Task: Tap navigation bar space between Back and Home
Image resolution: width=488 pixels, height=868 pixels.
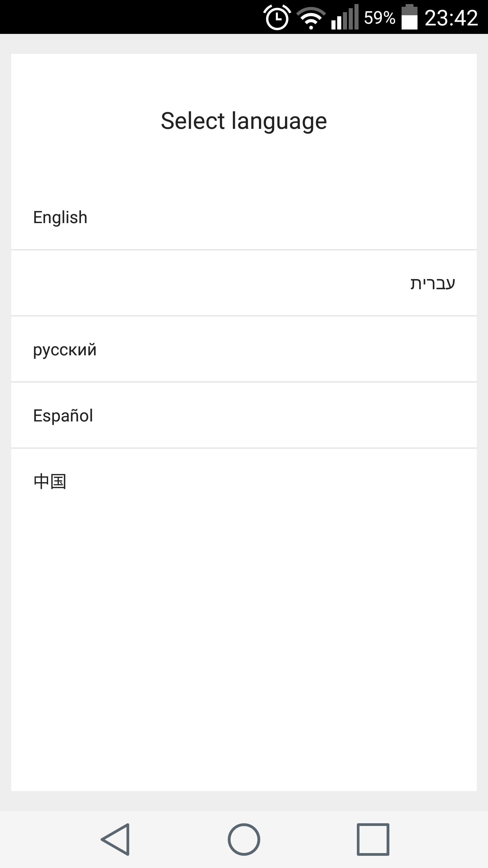Action: (180, 839)
